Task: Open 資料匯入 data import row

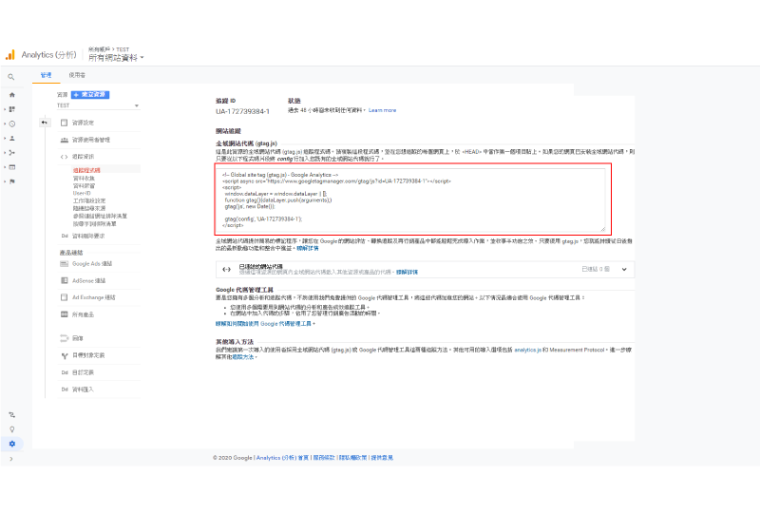Action: [x=99, y=389]
